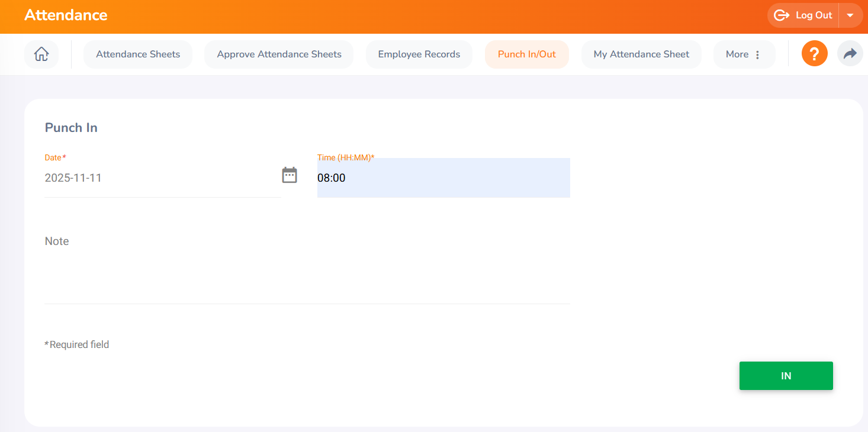
Task: Click the Punch In form heading
Action: pyautogui.click(x=71, y=128)
